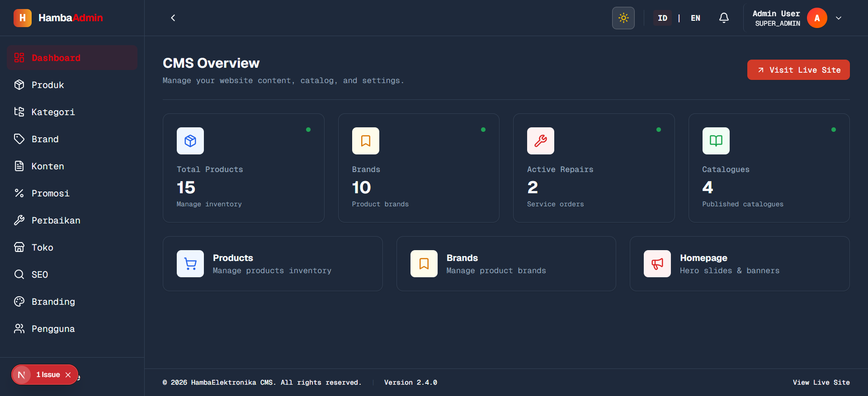This screenshot has width=868, height=396.
Task: Click the Perbaikan wrench icon
Action: coord(19,220)
